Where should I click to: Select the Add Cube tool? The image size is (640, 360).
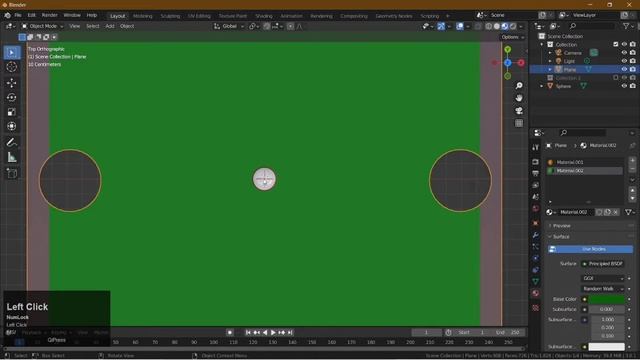pyautogui.click(x=12, y=173)
